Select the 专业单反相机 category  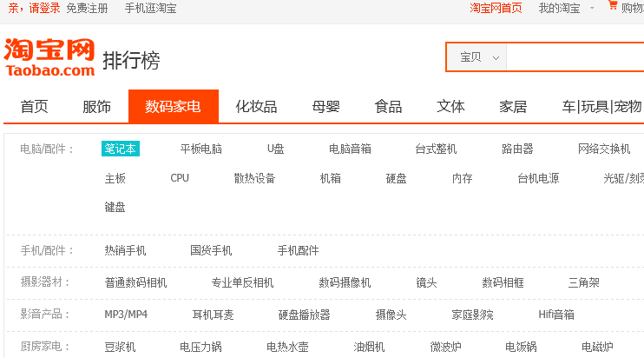[242, 282]
